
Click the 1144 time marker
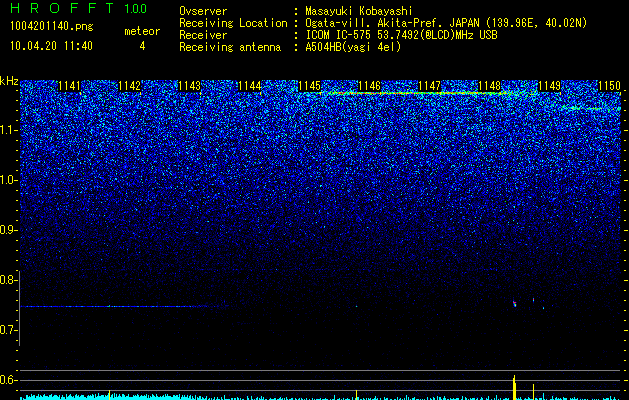(250, 86)
